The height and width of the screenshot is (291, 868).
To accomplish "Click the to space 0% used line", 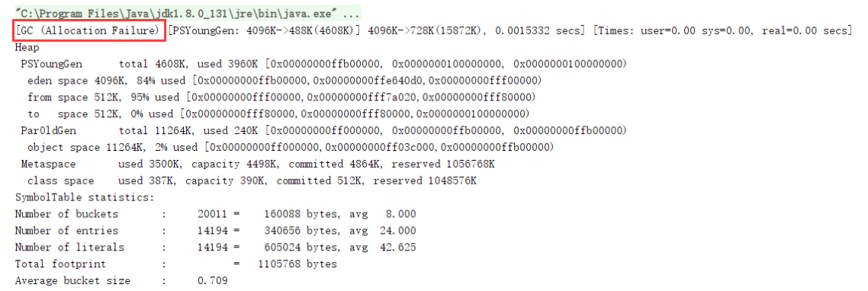I will tap(278, 114).
